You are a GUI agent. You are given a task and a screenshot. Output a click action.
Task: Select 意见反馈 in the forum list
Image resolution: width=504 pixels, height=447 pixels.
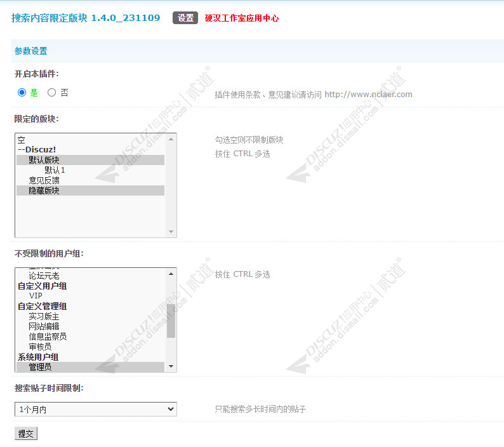coord(90,180)
